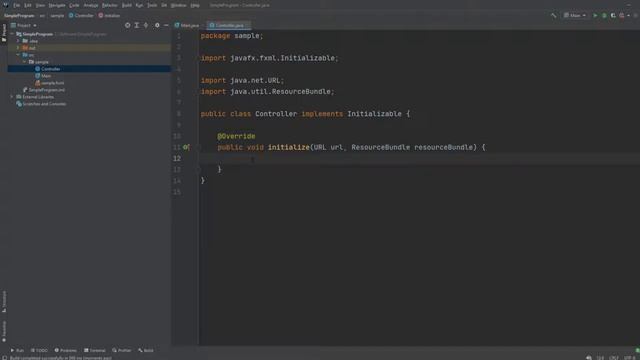Open the Analyze menu
The width and height of the screenshot is (640, 360).
91,5
